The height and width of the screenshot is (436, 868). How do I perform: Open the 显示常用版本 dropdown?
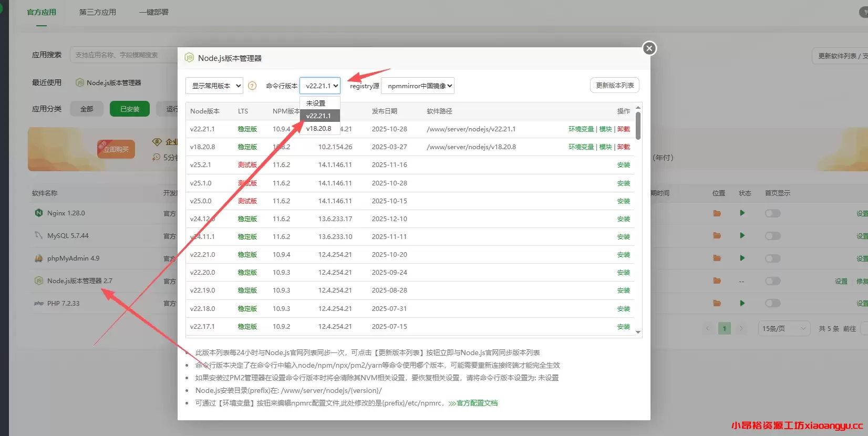point(214,86)
